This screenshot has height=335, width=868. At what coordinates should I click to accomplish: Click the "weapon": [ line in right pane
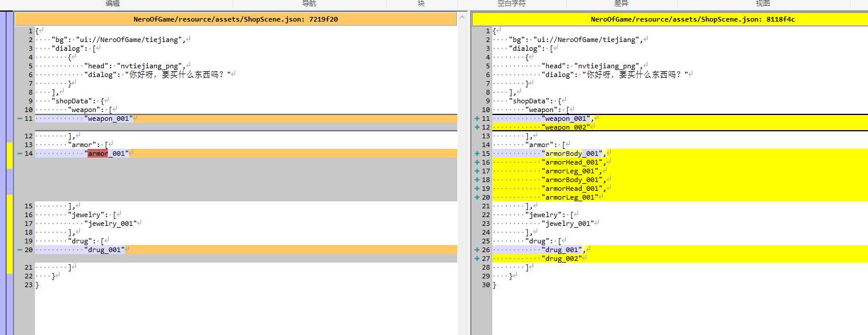pyautogui.click(x=680, y=110)
